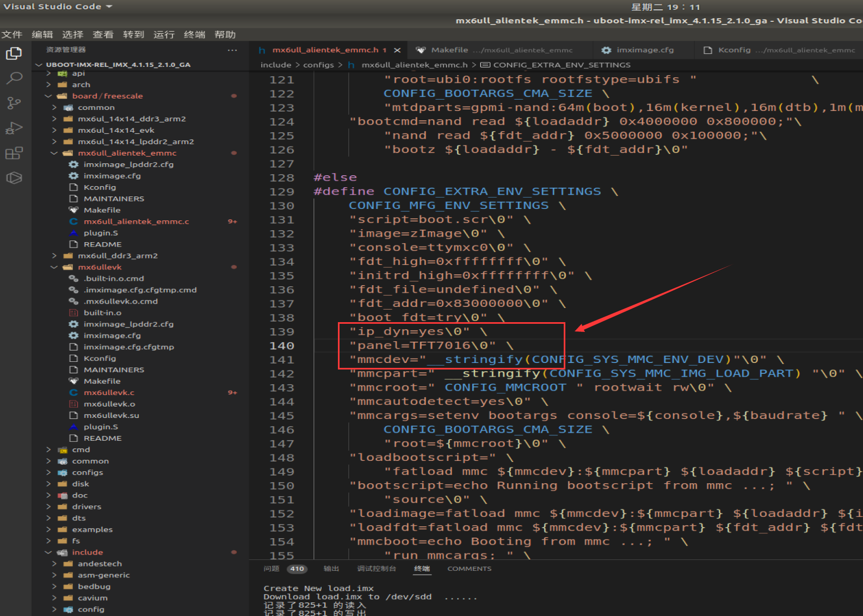Click line number 129 in the gutter

pyautogui.click(x=282, y=192)
